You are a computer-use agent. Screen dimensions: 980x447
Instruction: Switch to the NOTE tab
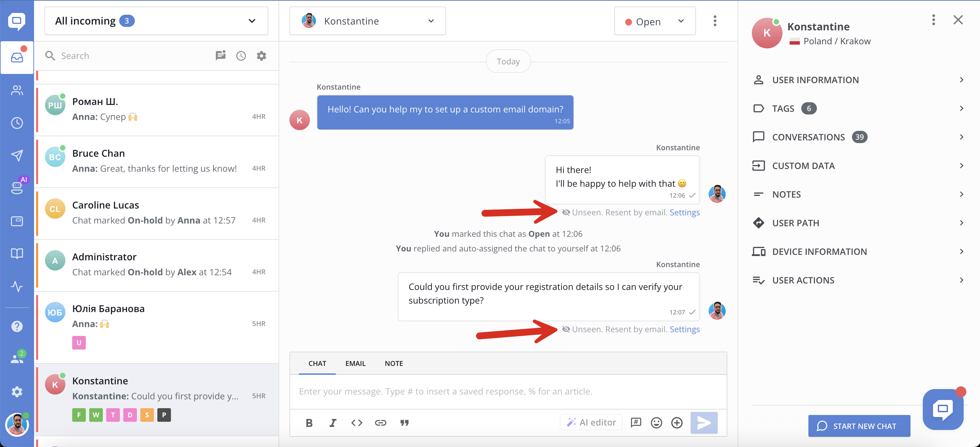(x=394, y=364)
